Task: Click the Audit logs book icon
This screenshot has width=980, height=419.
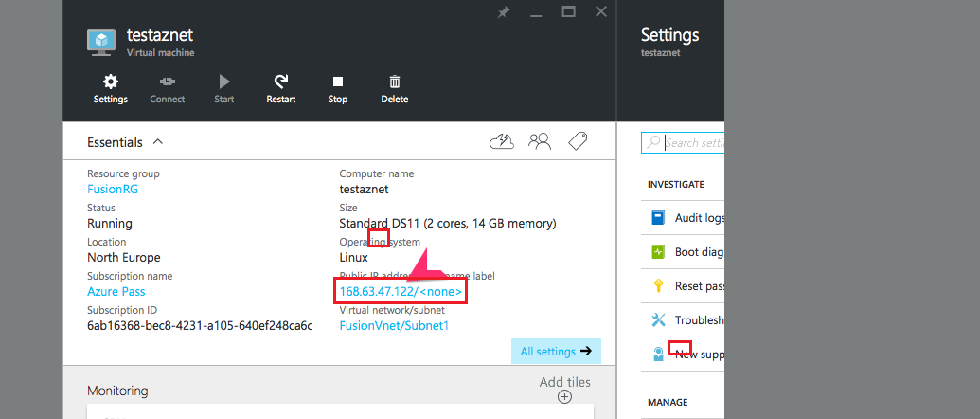Action: (658, 218)
